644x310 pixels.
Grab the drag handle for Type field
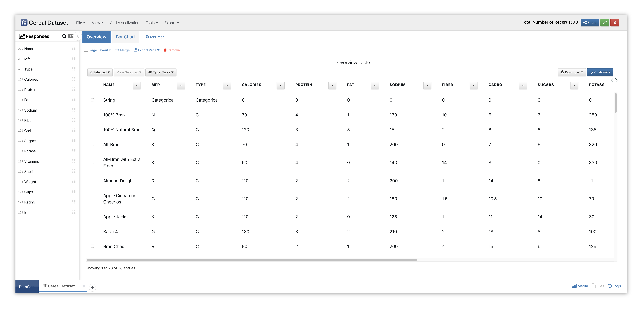click(74, 69)
